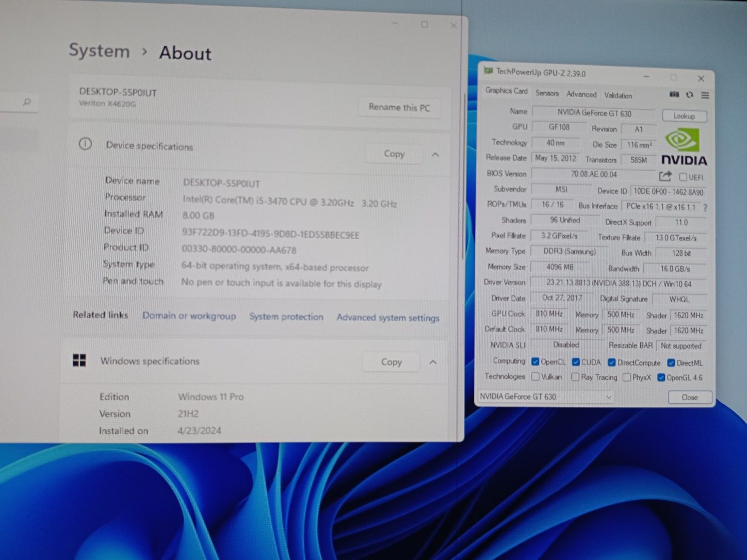Click the Subvendor MSI field

[x=561, y=189]
